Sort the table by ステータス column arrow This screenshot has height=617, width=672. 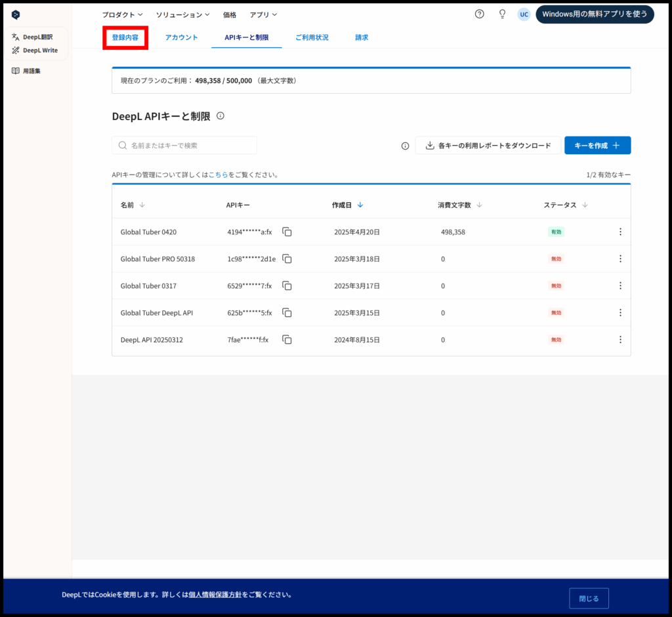tap(585, 205)
